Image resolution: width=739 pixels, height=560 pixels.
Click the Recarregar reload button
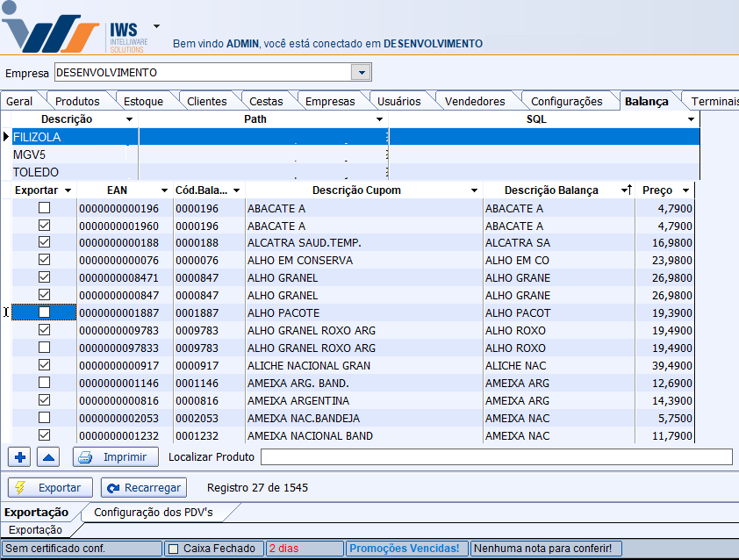pos(143,487)
